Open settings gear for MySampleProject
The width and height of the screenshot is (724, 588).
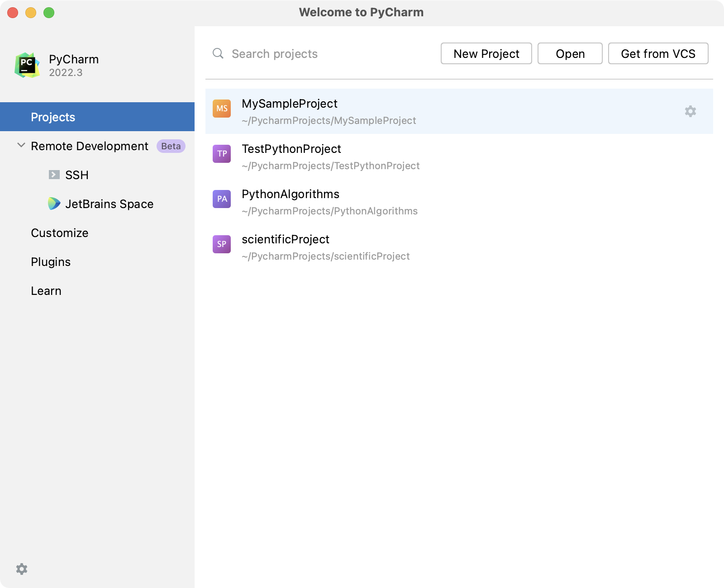[x=690, y=111]
